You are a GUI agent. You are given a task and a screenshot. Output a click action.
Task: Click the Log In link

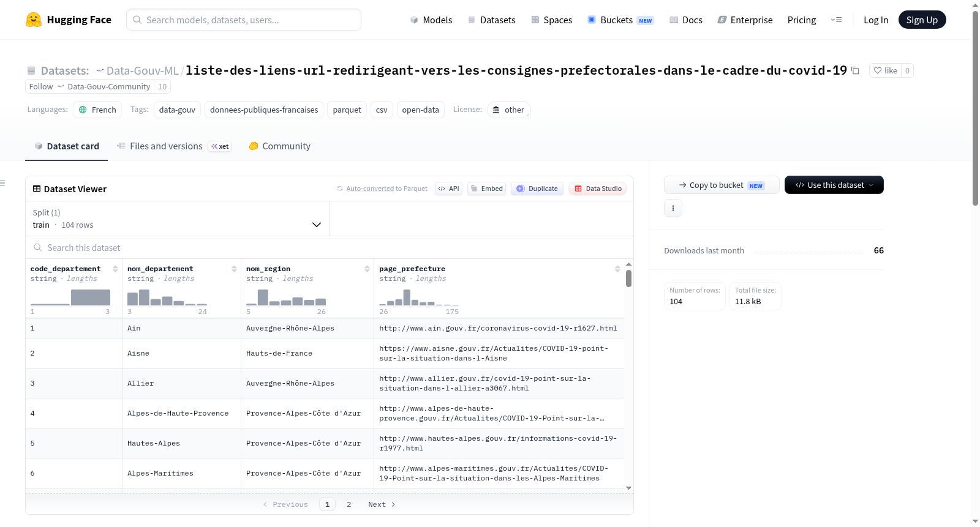[x=875, y=20]
